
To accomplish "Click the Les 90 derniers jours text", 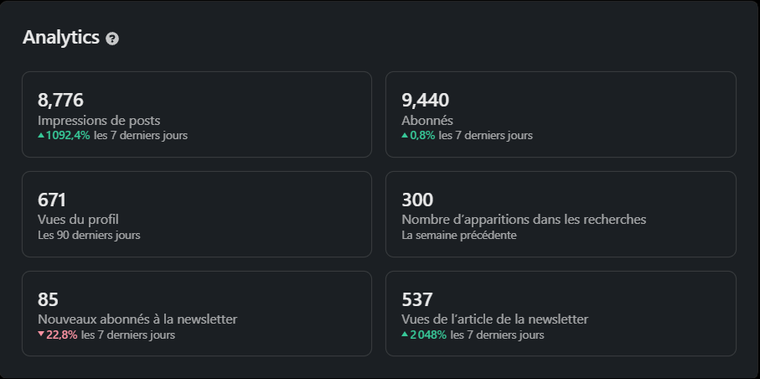I will tap(89, 236).
